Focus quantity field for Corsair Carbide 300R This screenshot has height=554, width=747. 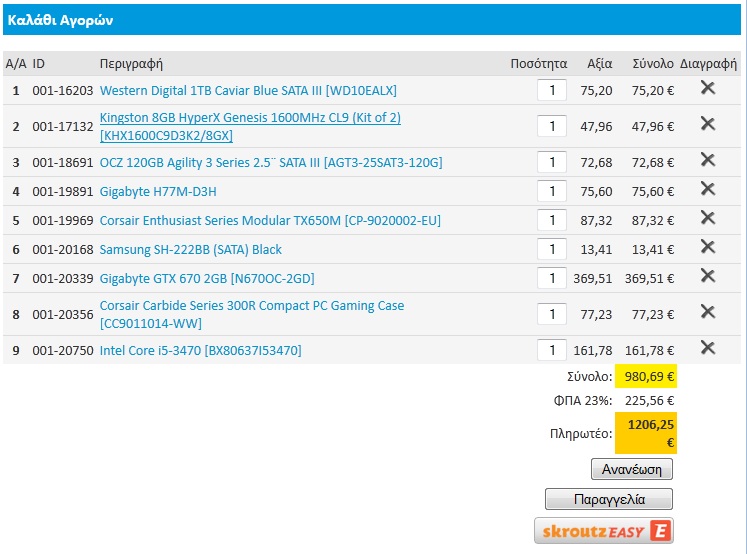552,314
